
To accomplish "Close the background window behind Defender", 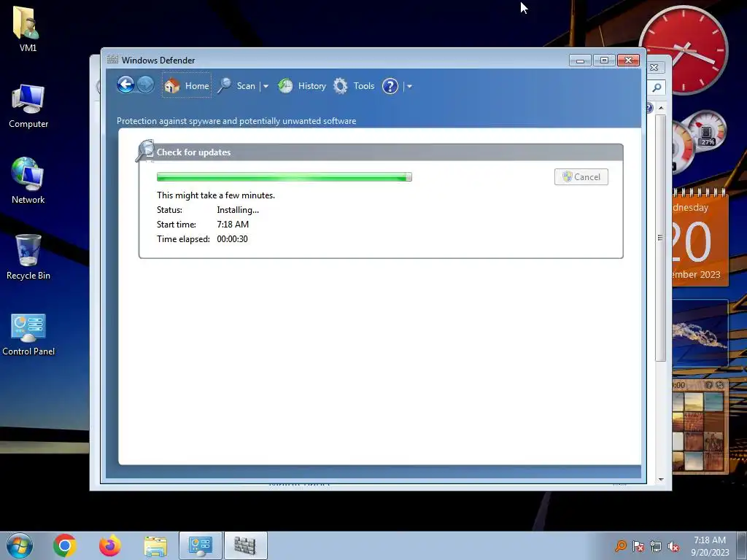I will [x=654, y=68].
